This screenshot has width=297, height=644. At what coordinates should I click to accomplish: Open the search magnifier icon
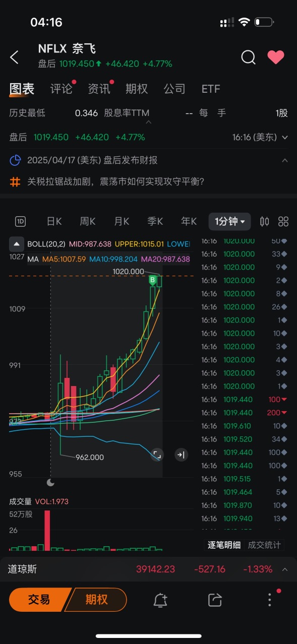coord(248,57)
